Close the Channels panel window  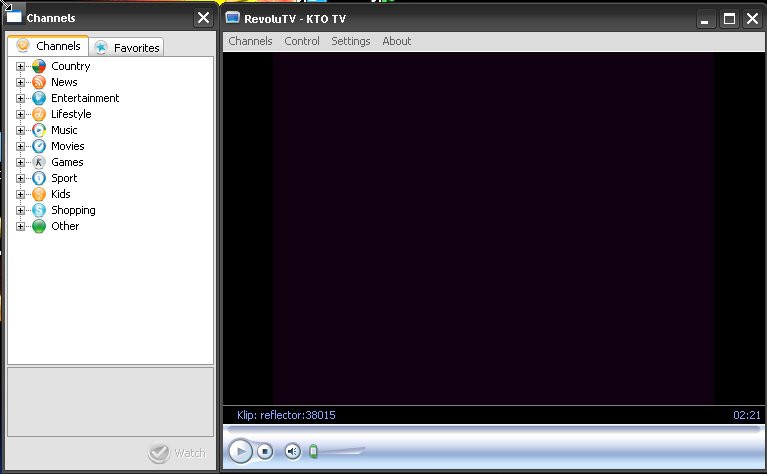(203, 18)
